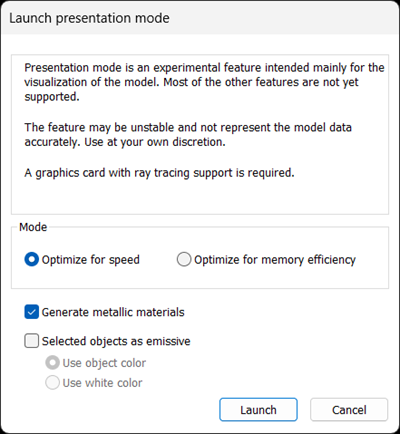400x434 pixels.
Task: Click the 'Use object color' label text
Action: click(x=104, y=363)
